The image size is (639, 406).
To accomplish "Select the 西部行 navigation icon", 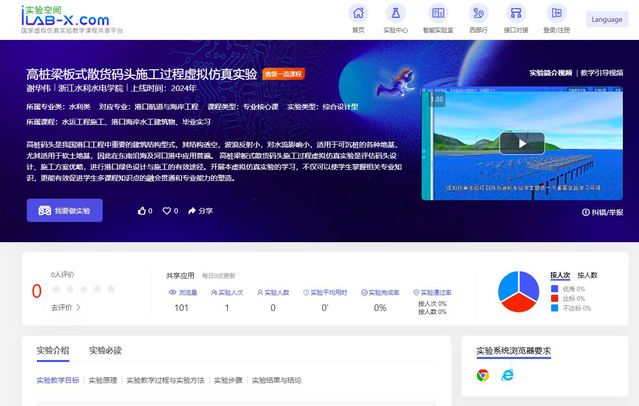I will [478, 13].
